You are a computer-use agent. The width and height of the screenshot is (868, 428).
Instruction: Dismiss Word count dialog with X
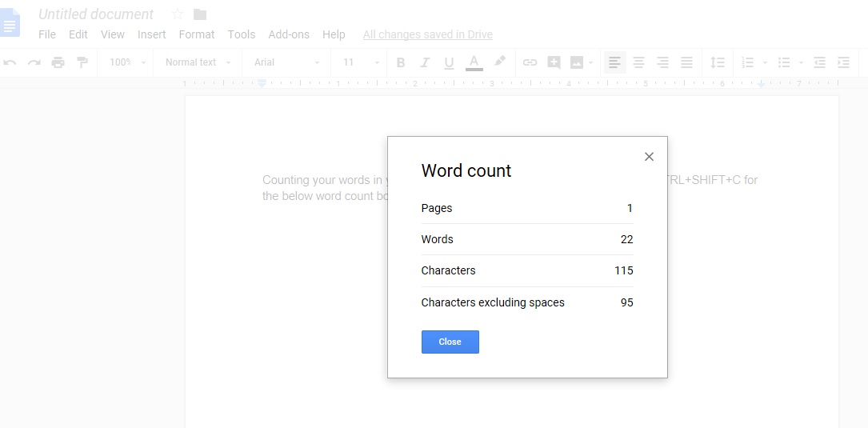[650, 157]
